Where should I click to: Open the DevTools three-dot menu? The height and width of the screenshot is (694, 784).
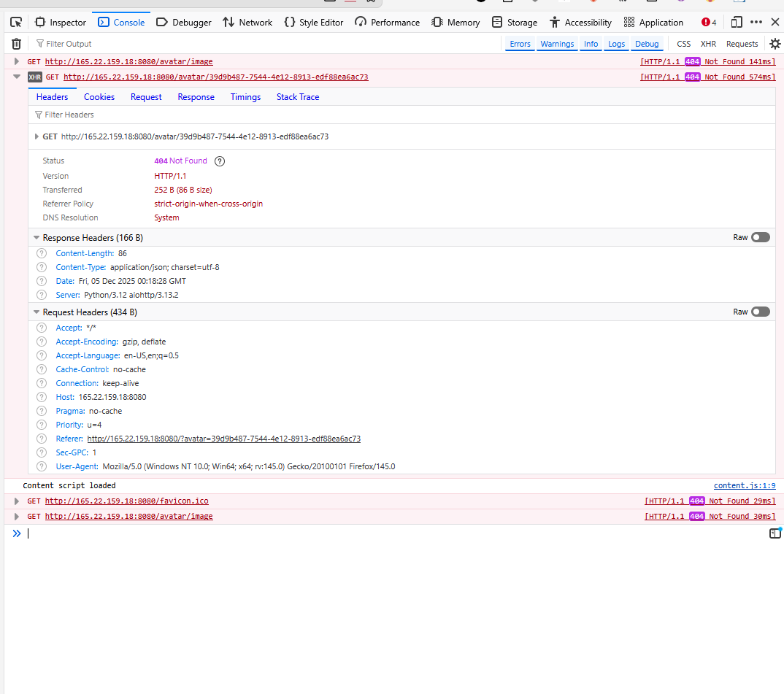[756, 23]
